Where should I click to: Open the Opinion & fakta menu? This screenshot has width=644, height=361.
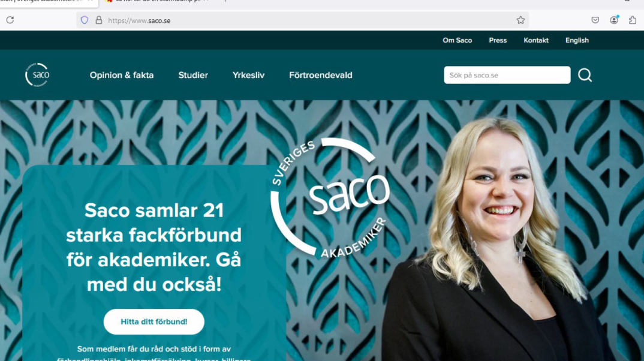(x=122, y=75)
